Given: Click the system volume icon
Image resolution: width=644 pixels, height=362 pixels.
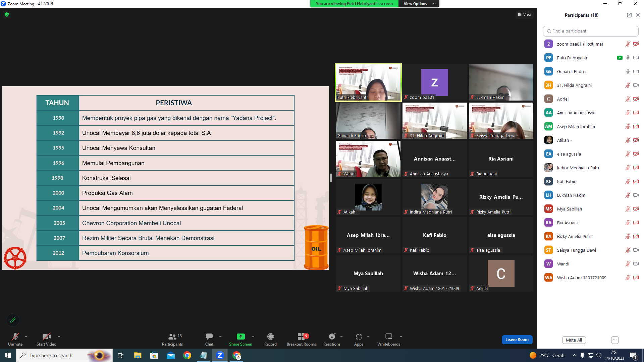Looking at the screenshot, I should [x=599, y=355].
